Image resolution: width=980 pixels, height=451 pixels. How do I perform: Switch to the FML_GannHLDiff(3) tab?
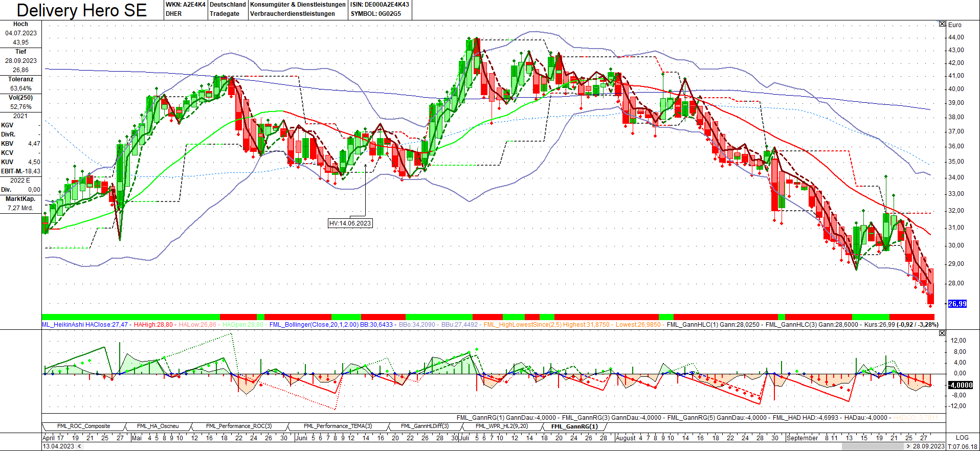(425, 426)
